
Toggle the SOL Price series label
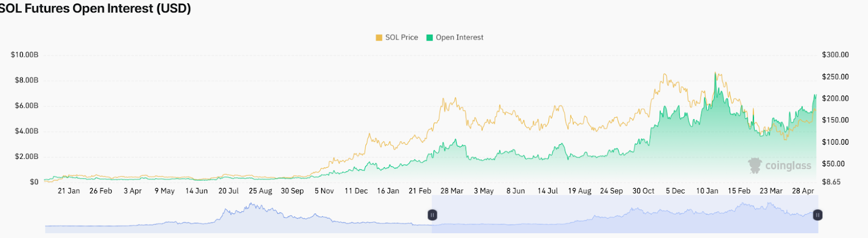coord(401,37)
